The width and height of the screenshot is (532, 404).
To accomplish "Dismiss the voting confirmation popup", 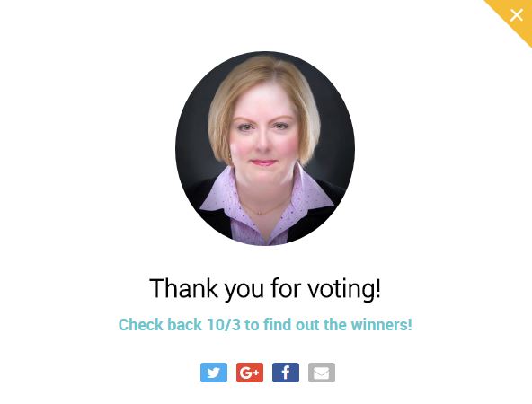I will [x=517, y=15].
